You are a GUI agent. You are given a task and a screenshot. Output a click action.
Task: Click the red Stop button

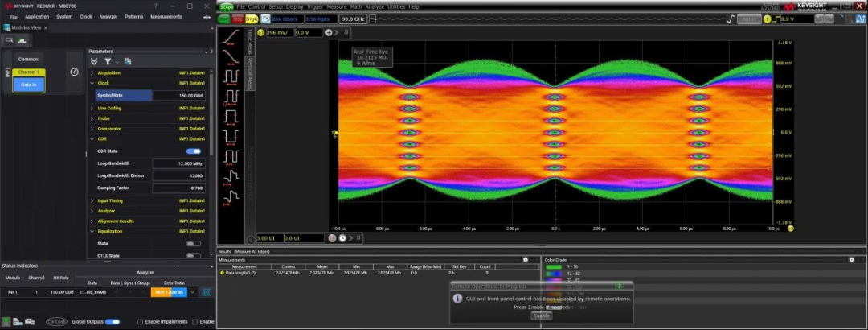point(237,19)
